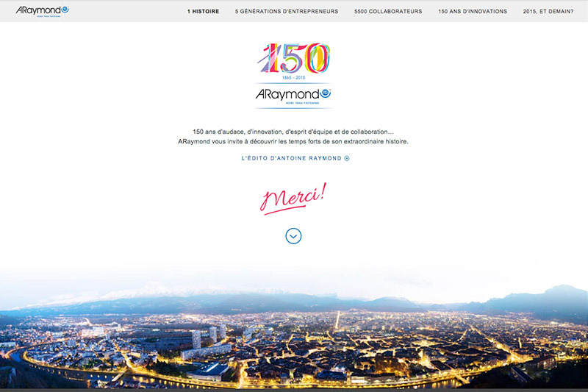Click the ARaymond logo in the header

(x=43, y=11)
